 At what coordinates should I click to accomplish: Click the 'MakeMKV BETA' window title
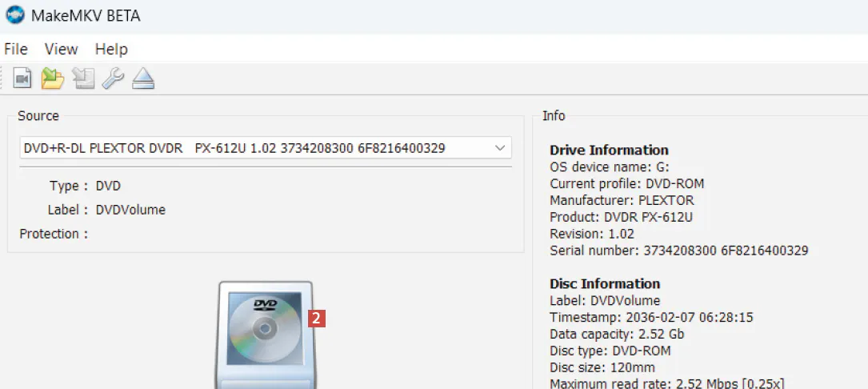(x=86, y=15)
